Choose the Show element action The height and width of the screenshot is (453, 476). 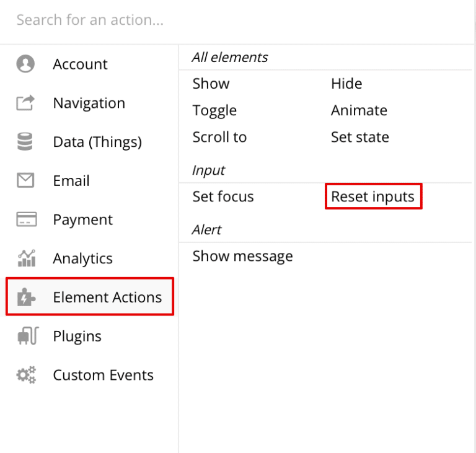pos(211,84)
